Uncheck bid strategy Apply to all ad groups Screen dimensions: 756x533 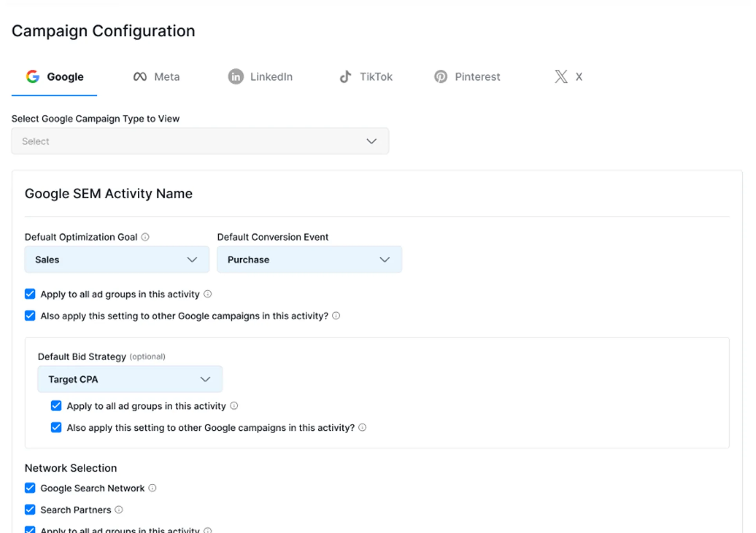pyautogui.click(x=56, y=406)
